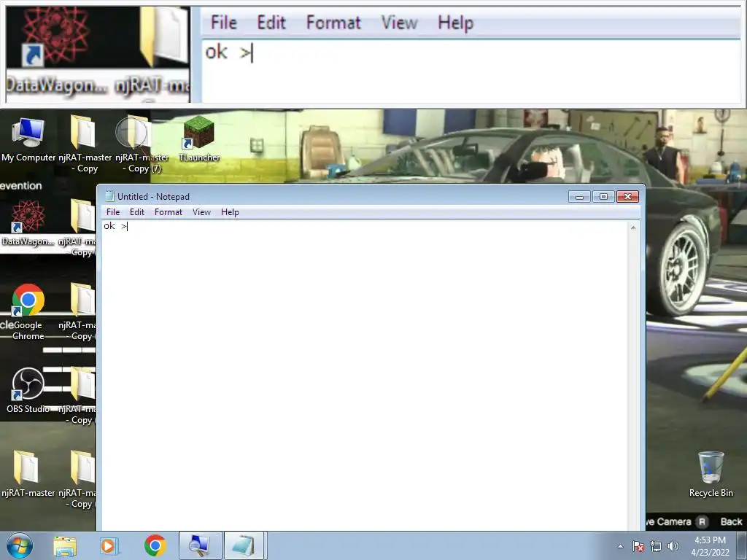Show hidden system tray icons

point(620,546)
